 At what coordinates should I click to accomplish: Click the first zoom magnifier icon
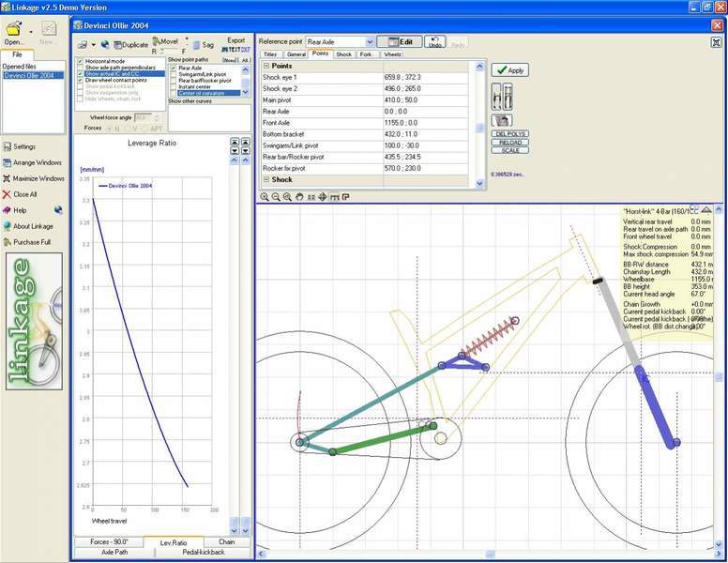[265, 197]
